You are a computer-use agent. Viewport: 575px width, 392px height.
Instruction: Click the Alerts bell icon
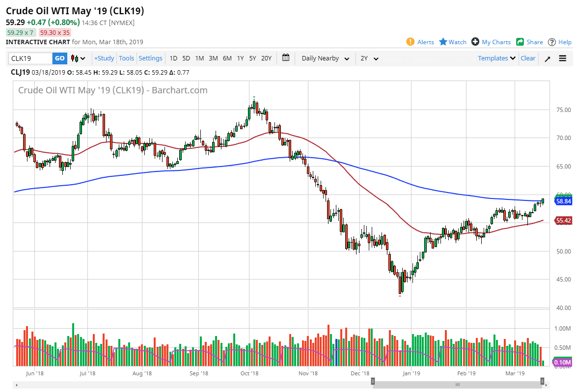click(411, 42)
